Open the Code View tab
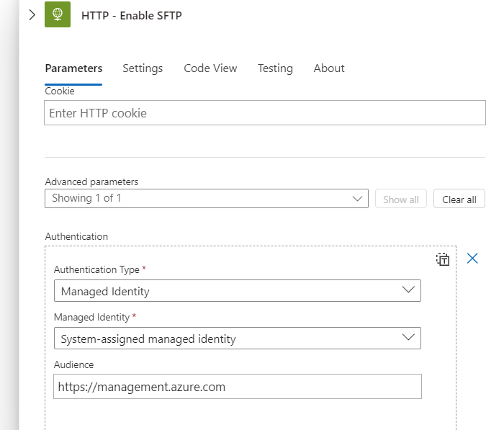The image size is (504, 430). click(x=210, y=68)
